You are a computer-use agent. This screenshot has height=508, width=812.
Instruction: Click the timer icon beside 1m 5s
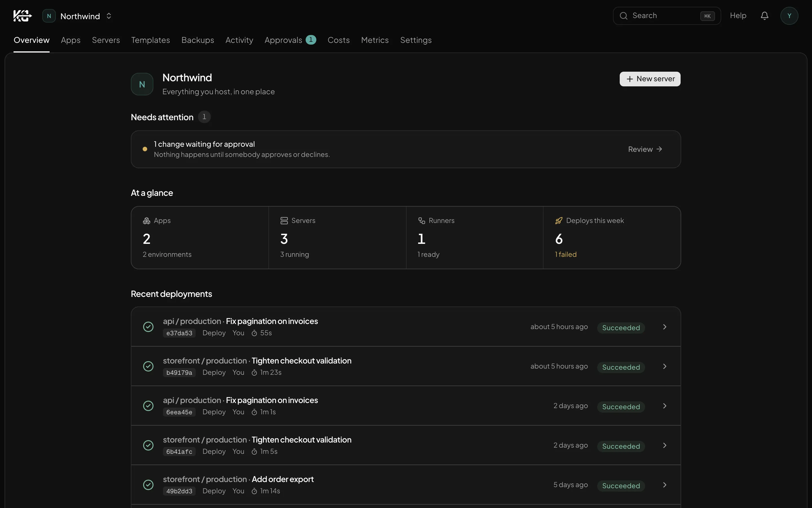[x=254, y=452]
